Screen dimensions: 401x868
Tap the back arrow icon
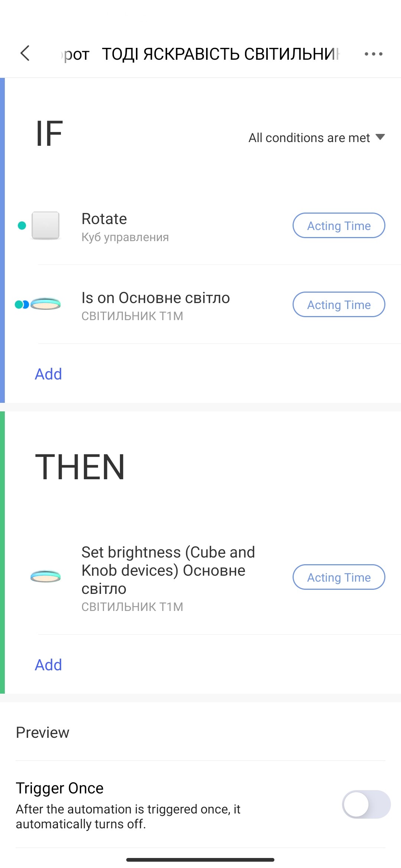[25, 53]
